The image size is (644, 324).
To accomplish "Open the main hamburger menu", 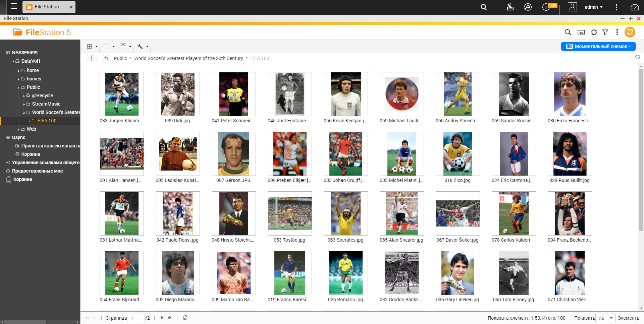I will (14, 6).
